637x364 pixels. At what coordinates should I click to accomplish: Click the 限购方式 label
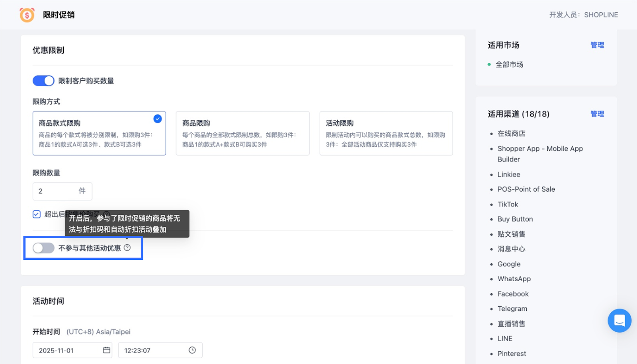click(x=46, y=101)
